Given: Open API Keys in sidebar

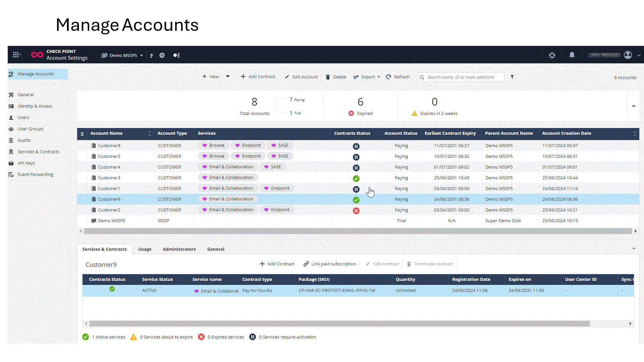Looking at the screenshot, I should [x=26, y=163].
